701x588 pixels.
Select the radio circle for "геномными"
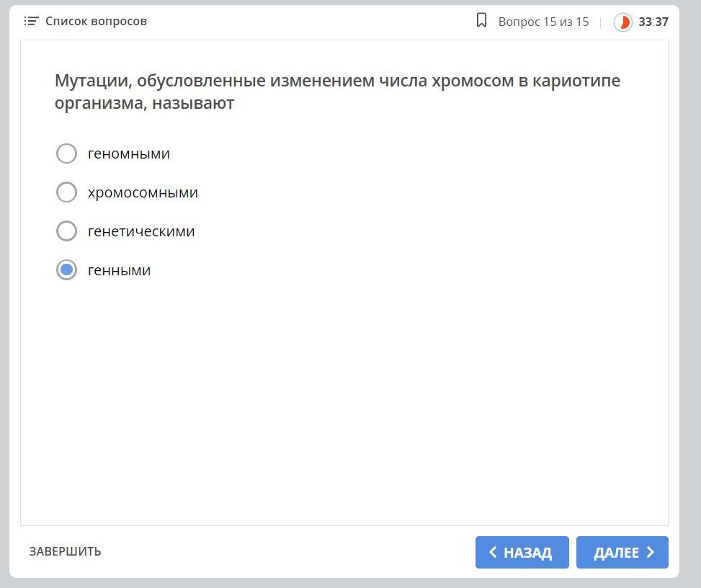coord(66,153)
